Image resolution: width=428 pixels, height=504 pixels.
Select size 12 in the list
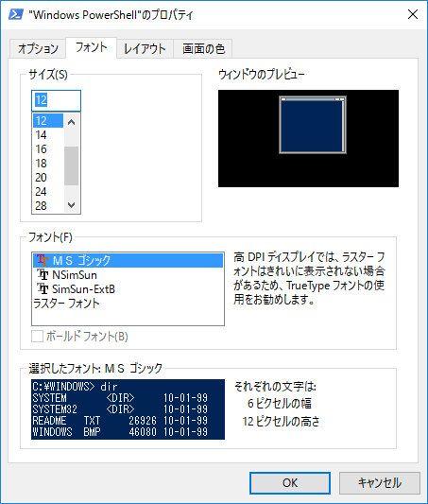coord(48,120)
